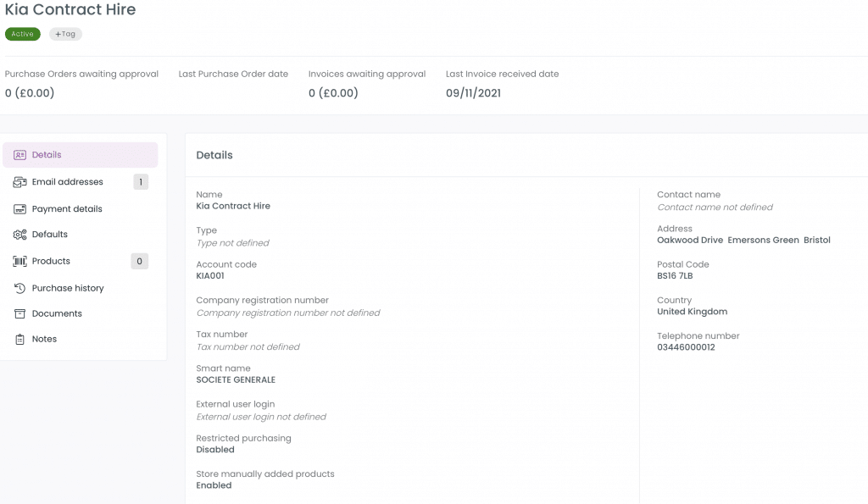The image size is (868, 504).
Task: Click the Payment details card icon
Action: coord(20,209)
